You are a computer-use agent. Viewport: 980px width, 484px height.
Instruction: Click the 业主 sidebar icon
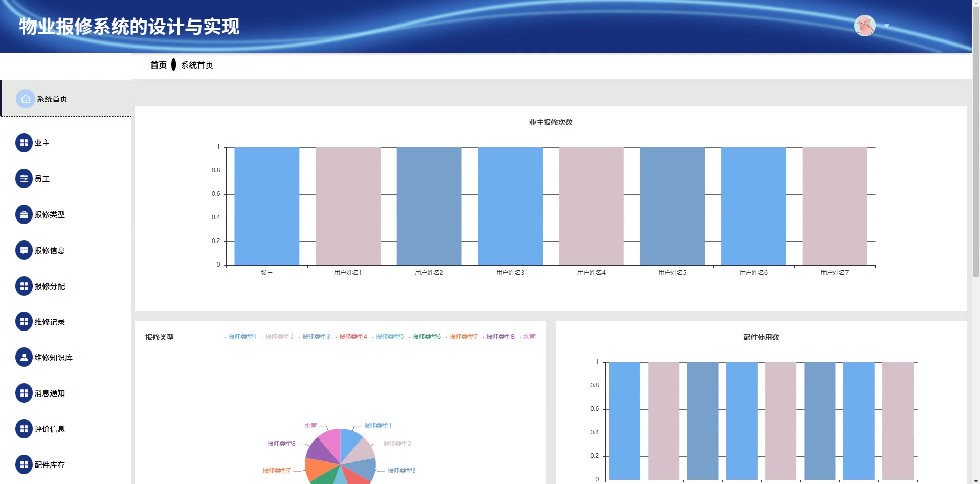(24, 143)
